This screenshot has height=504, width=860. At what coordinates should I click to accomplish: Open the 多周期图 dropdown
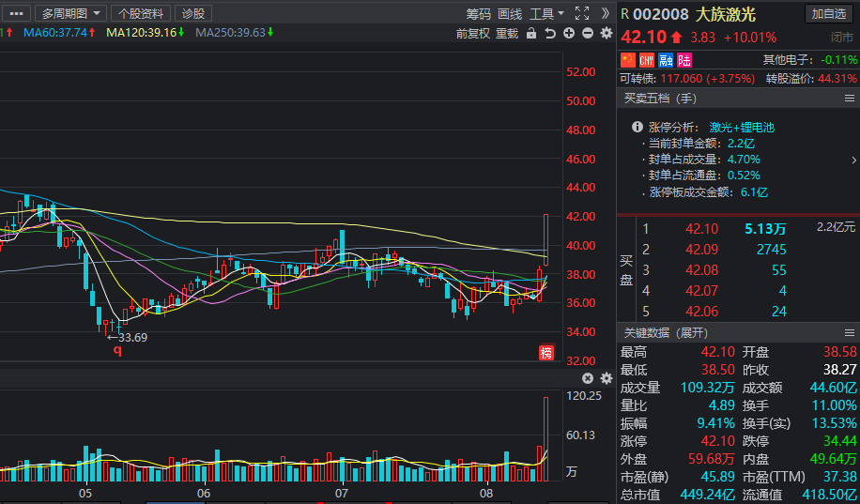click(x=70, y=13)
